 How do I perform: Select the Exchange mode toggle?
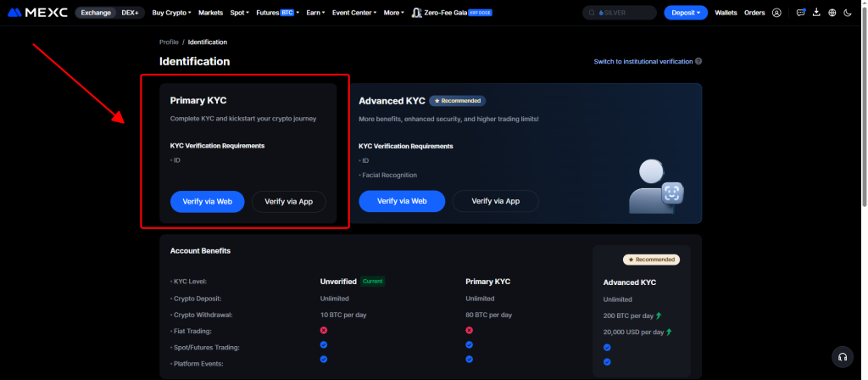[x=96, y=13]
